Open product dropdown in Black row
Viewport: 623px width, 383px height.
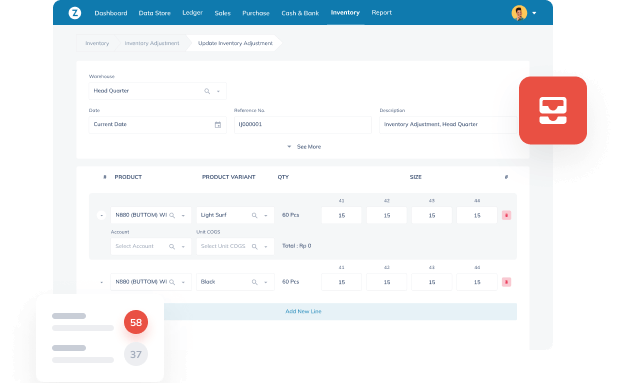[x=183, y=282]
